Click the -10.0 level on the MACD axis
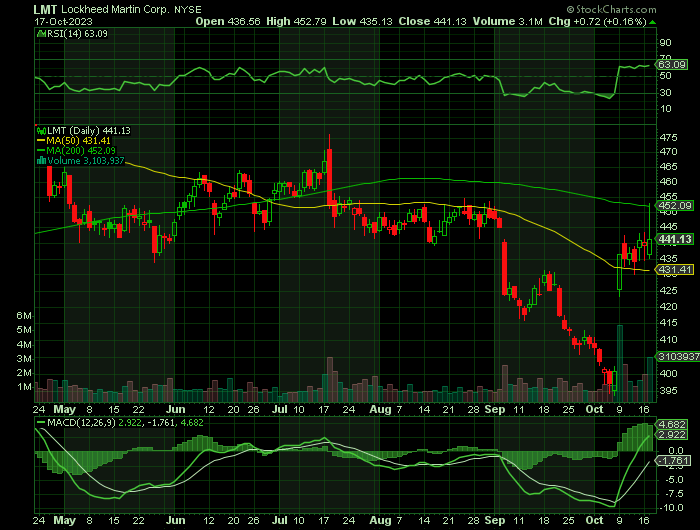 coord(672,508)
